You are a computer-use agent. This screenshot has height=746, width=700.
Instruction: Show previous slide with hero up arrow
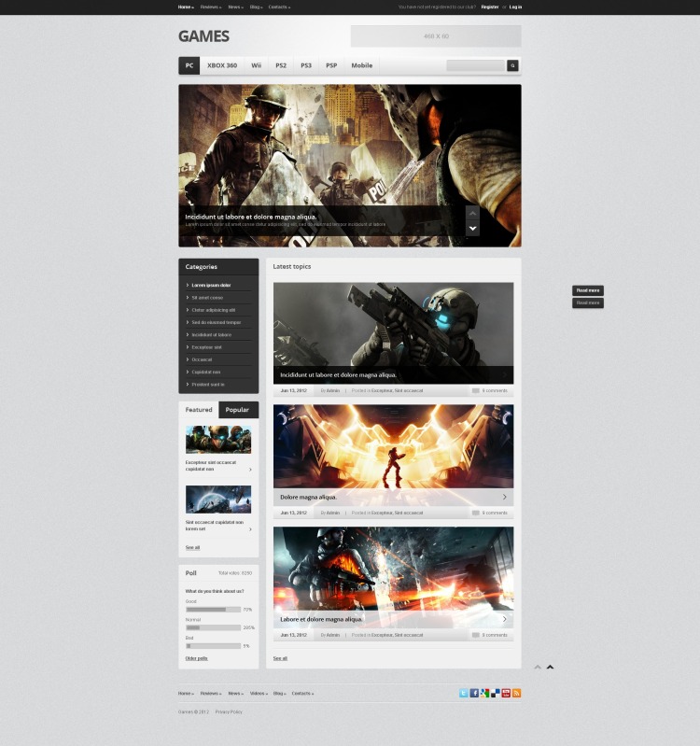pyautogui.click(x=472, y=214)
